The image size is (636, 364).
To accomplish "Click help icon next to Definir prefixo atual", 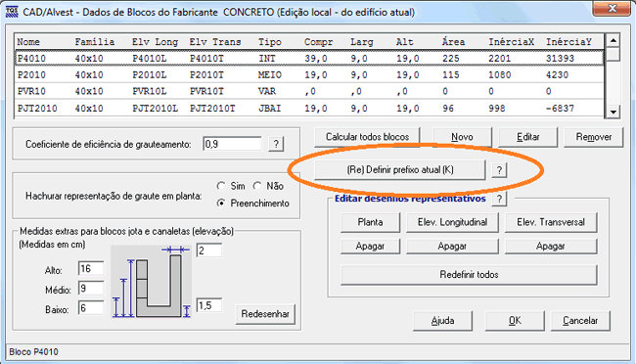I will click(x=499, y=170).
